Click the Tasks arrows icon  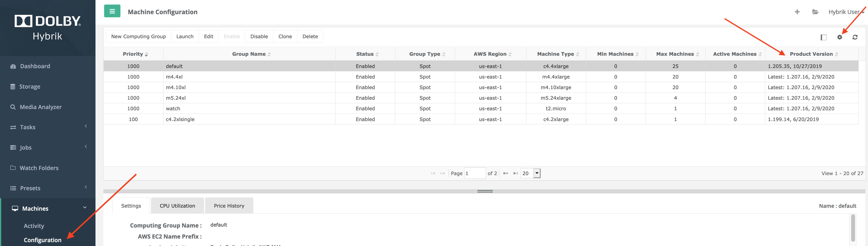[x=13, y=127]
